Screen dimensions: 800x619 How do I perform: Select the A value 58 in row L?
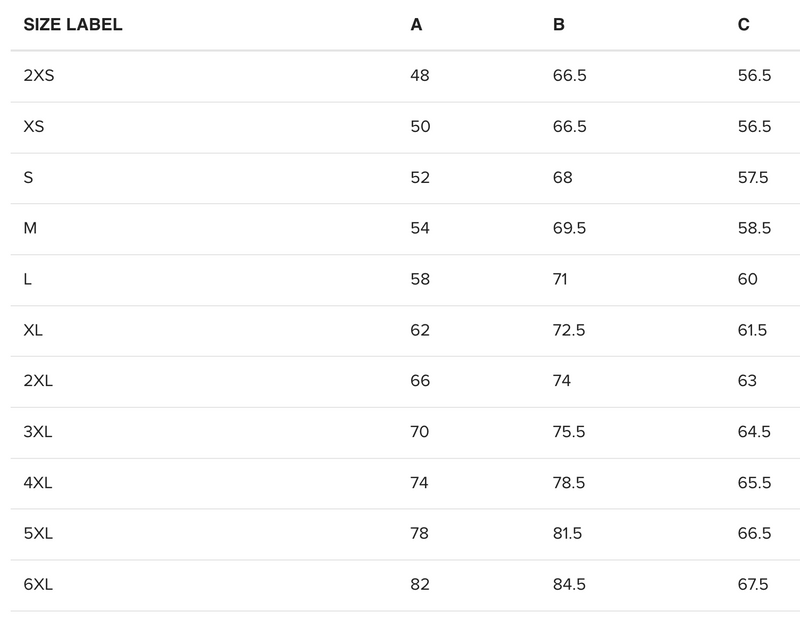[420, 280]
